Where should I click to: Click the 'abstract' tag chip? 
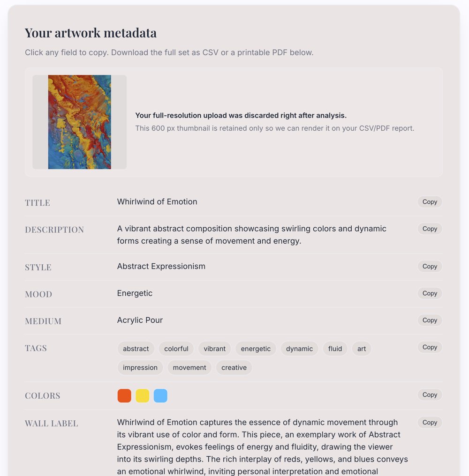click(136, 349)
